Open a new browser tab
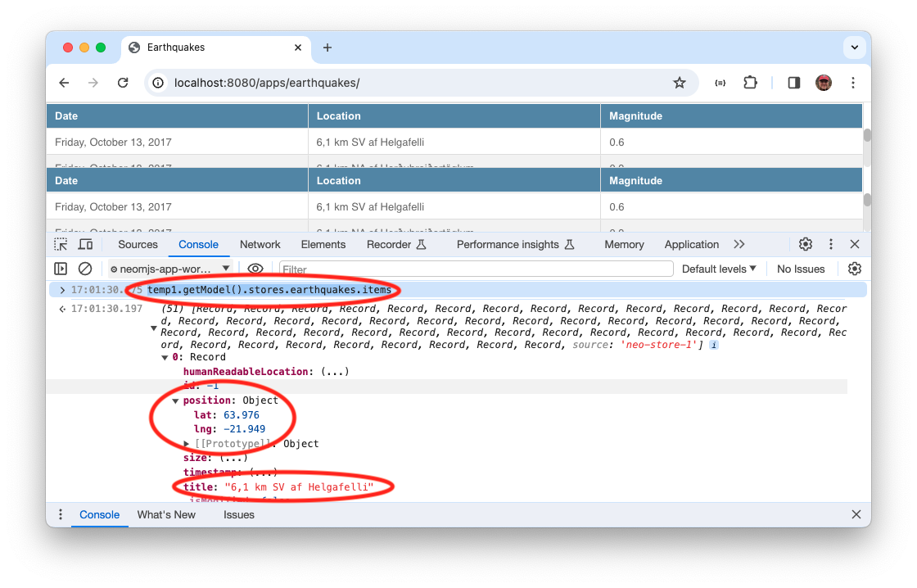This screenshot has width=917, height=588. click(327, 47)
